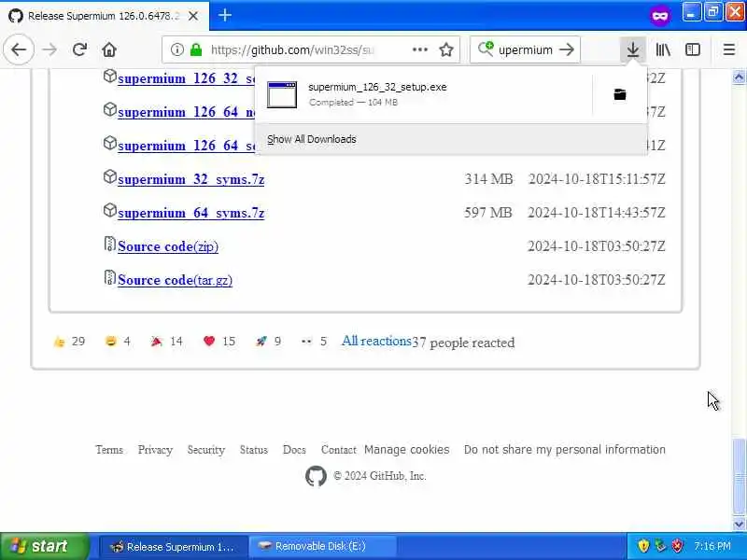The image size is (747, 560).
Task: Download Source code (tar.gz)
Action: pos(175,280)
